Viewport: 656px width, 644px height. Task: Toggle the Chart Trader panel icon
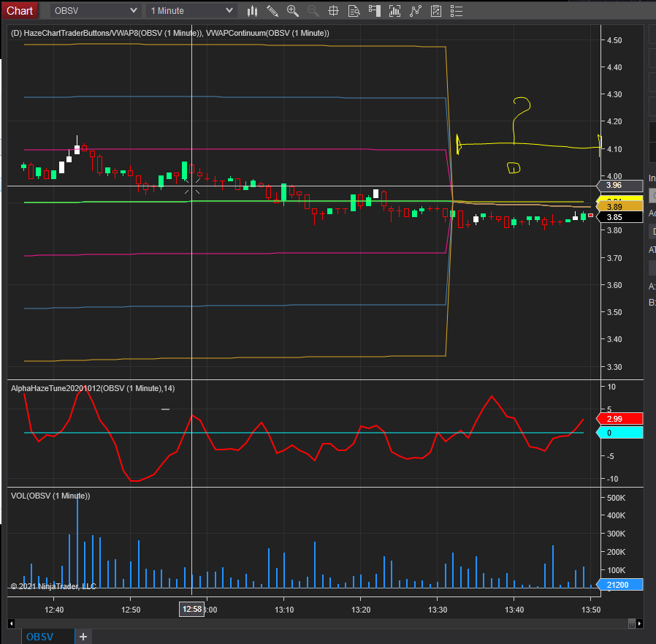coord(375,11)
